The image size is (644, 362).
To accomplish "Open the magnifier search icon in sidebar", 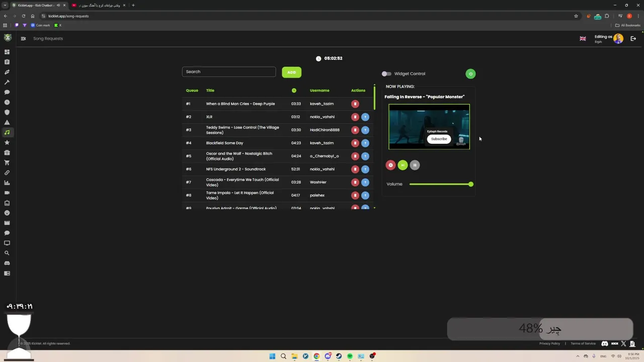I will (x=7, y=253).
